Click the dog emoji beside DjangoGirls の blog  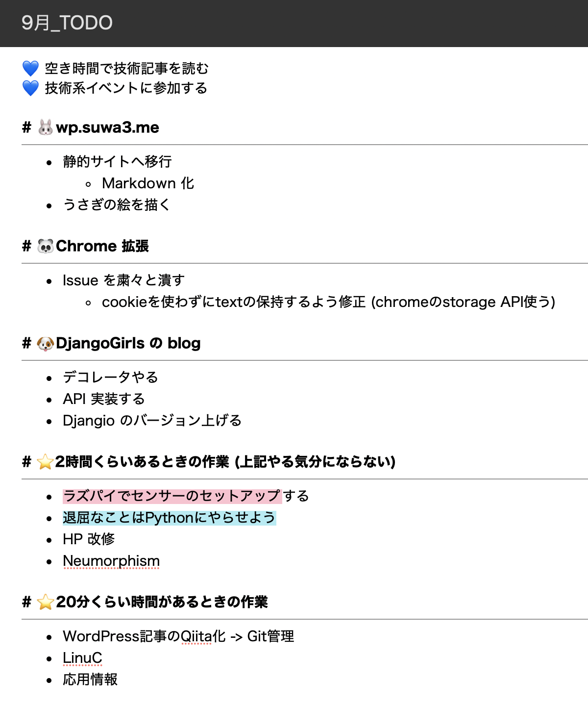pos(46,343)
